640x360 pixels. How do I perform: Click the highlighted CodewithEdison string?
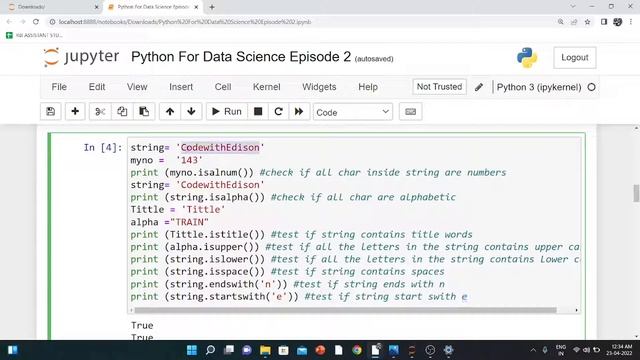click(220, 147)
